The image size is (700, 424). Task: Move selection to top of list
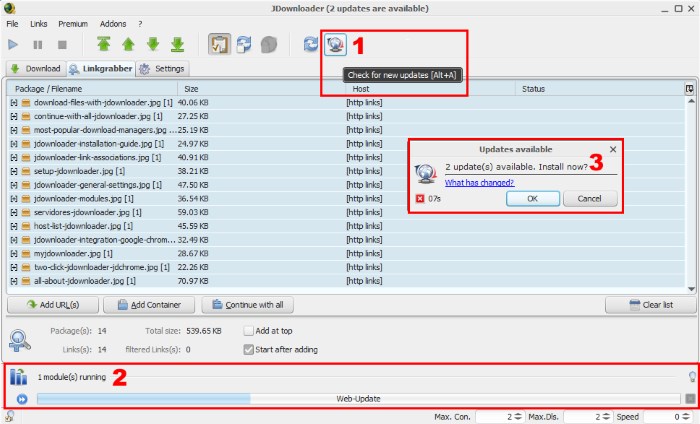coord(104,44)
